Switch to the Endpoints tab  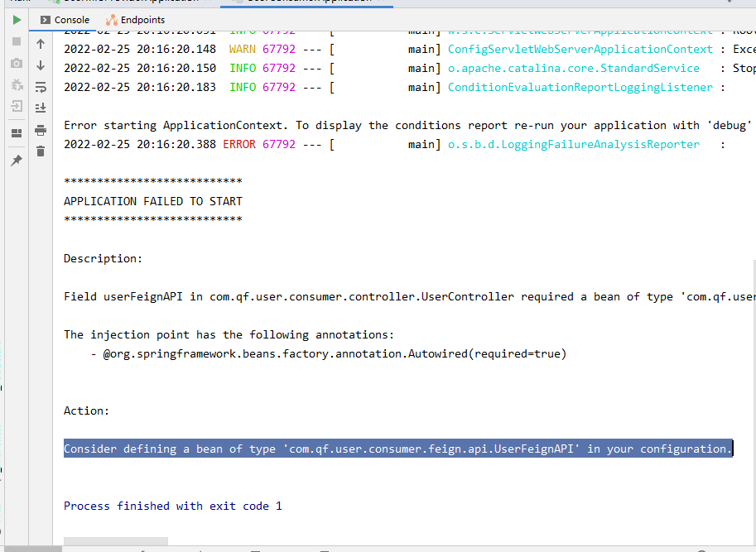point(136,20)
